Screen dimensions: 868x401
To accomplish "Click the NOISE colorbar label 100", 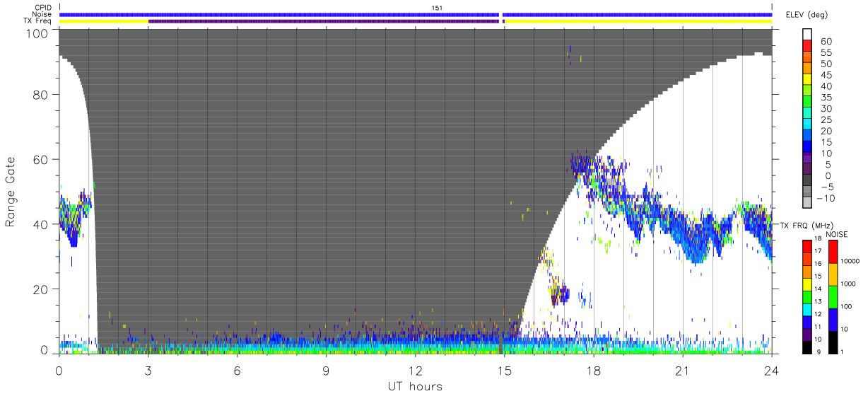I will (x=845, y=307).
